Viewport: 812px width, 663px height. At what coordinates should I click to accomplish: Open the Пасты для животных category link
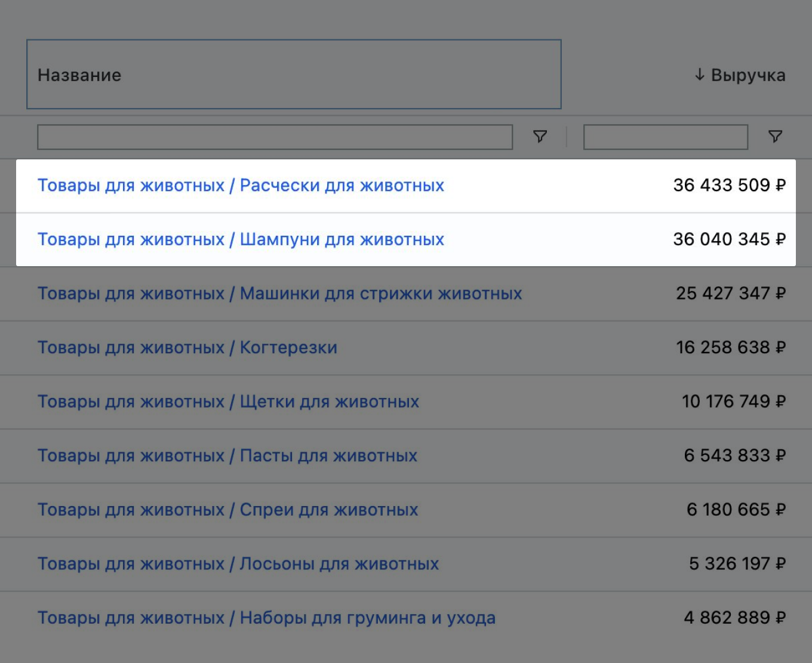tap(227, 456)
